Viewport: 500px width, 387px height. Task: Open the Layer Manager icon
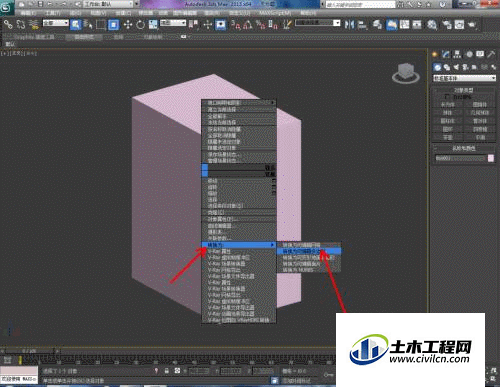tap(377, 24)
